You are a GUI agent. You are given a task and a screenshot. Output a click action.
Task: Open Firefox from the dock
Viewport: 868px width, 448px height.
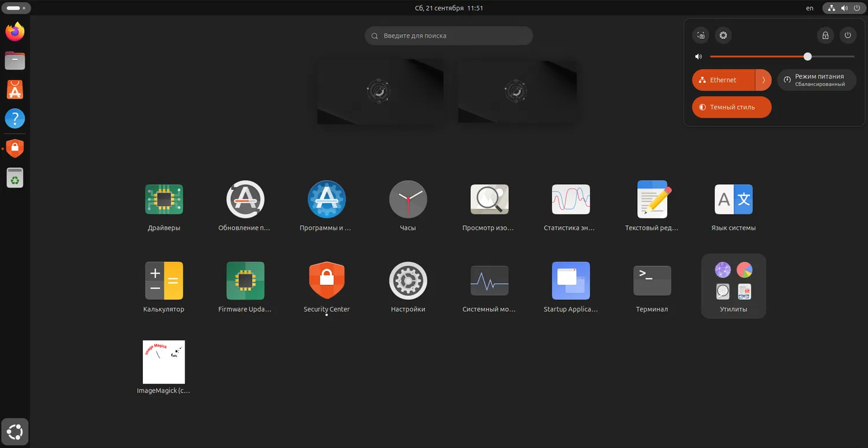coord(15,31)
